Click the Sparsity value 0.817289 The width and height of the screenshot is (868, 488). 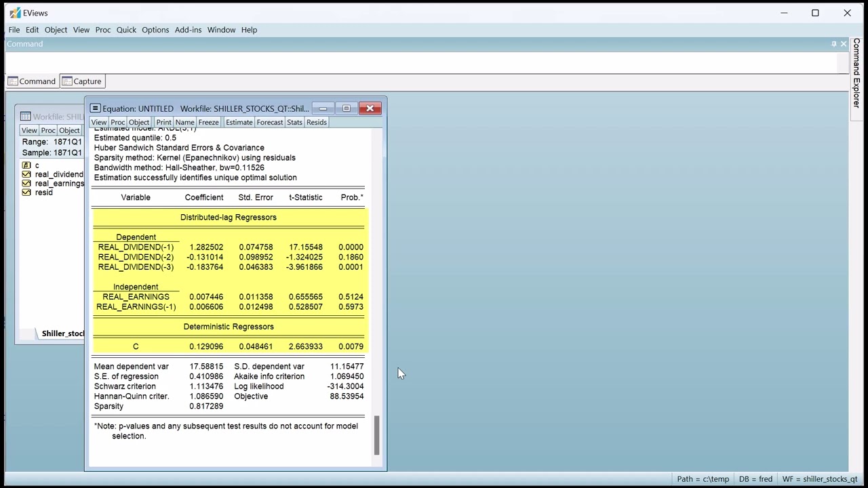tap(206, 406)
